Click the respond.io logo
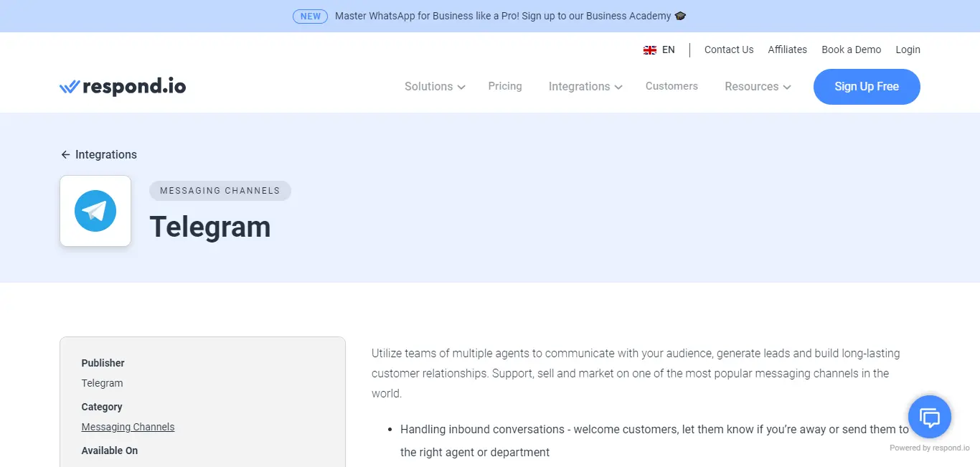980x467 pixels. point(123,87)
